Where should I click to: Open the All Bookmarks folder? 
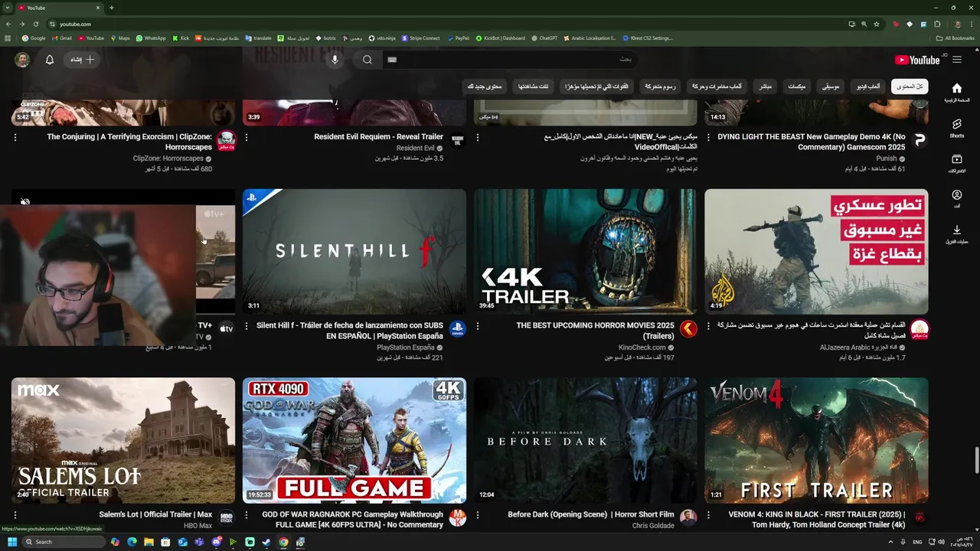point(955,38)
